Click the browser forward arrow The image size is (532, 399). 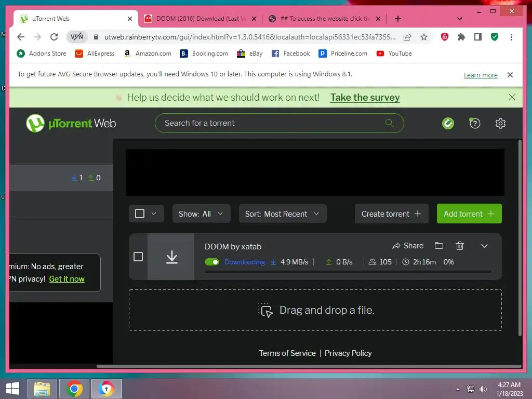point(37,37)
